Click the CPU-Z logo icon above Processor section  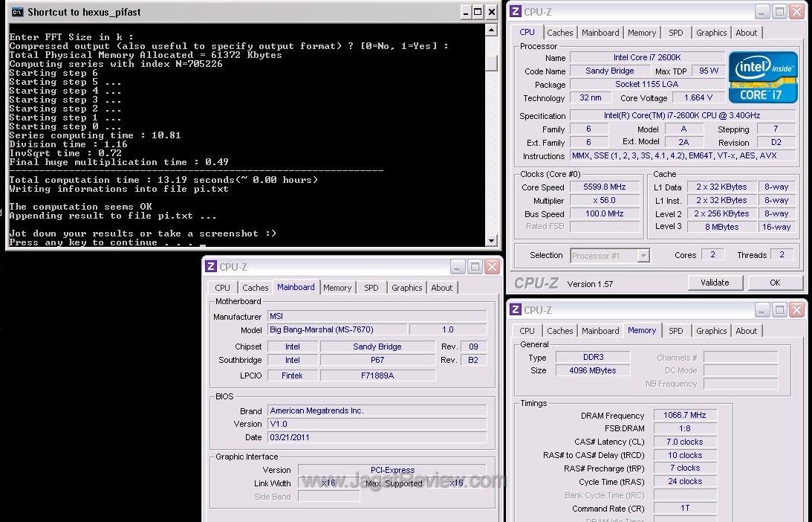click(516, 12)
